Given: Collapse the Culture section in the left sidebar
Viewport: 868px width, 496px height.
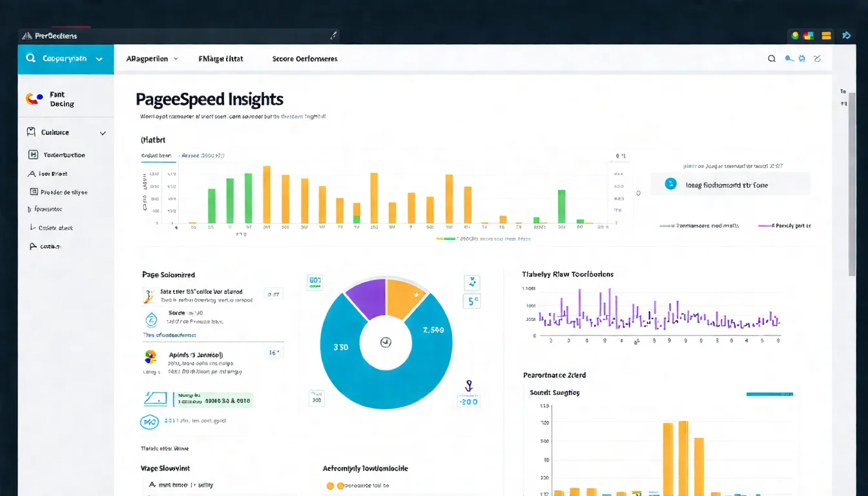Looking at the screenshot, I should [x=102, y=132].
